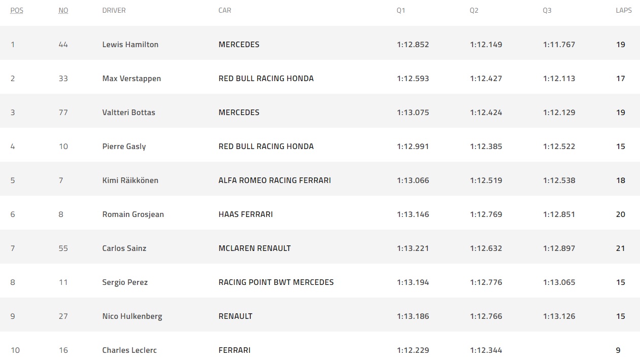Open Pierre Gasly driver entry
Screen dimensions: 640x364
point(124,147)
